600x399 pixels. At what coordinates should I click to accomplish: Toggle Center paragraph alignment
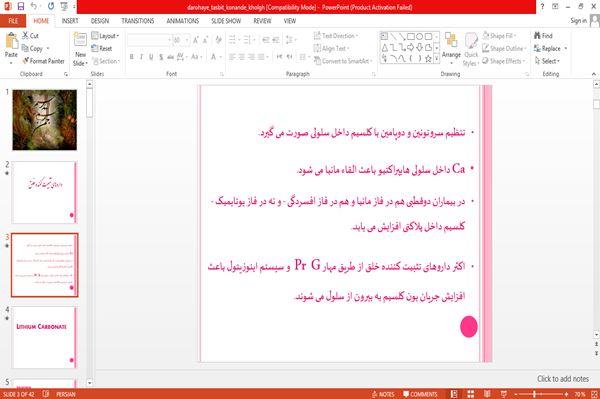coord(242,57)
